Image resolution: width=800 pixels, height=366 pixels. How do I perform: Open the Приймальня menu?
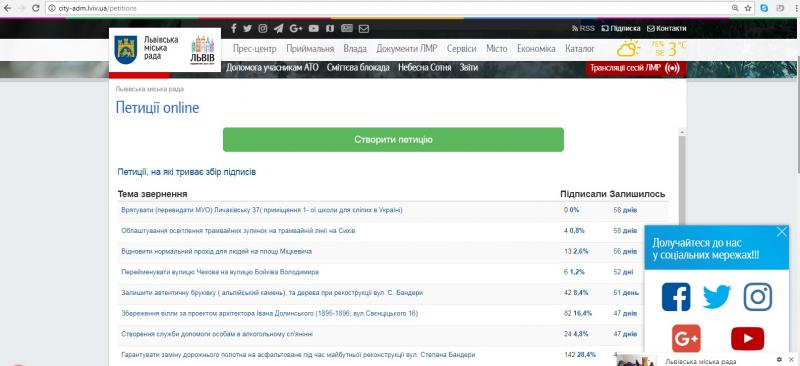coord(310,49)
